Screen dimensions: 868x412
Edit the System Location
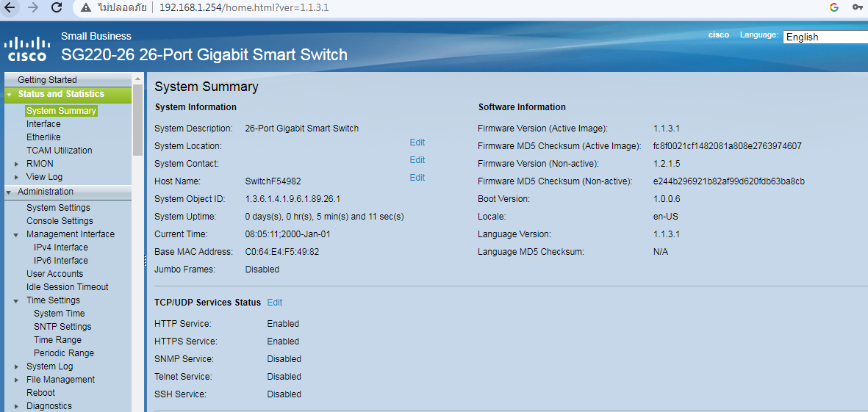[417, 142]
